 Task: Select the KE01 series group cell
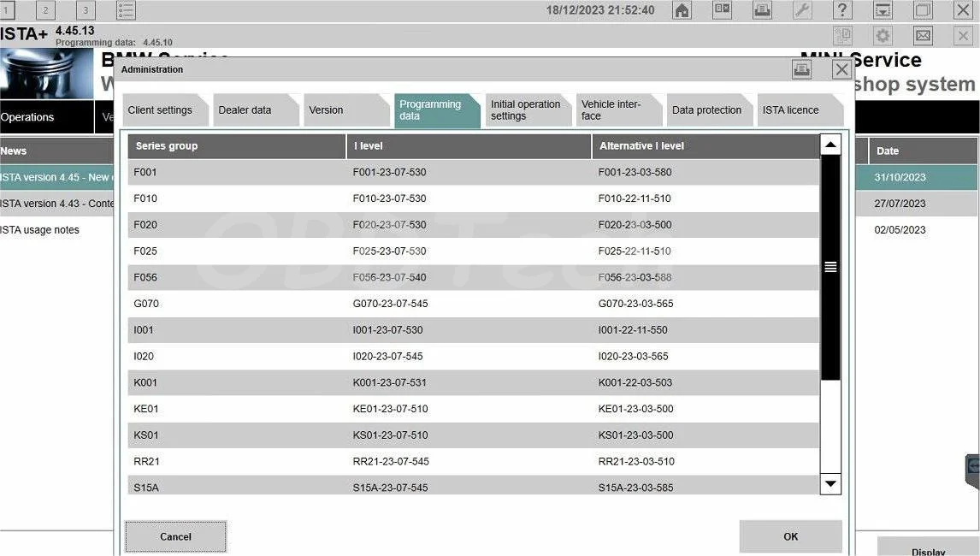[145, 408]
